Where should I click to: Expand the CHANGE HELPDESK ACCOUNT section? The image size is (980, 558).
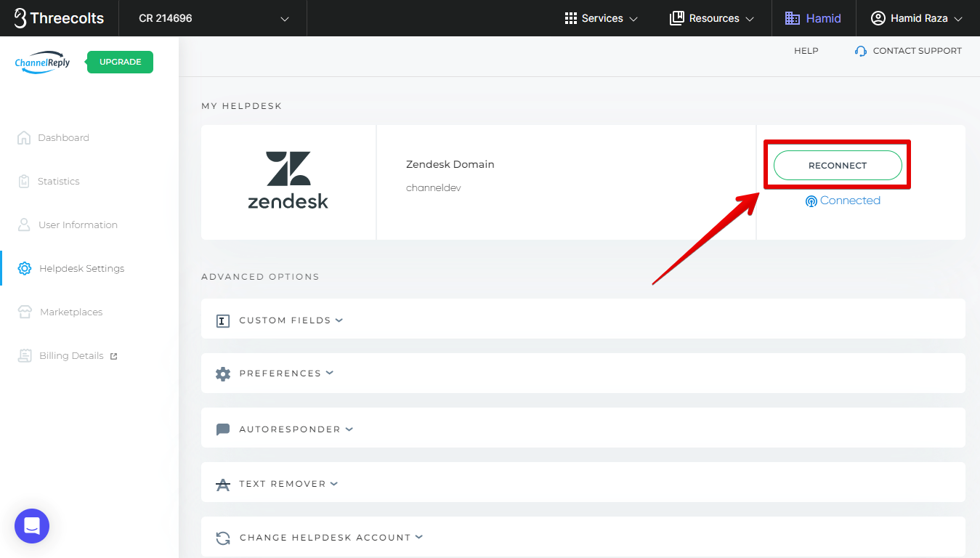coord(583,537)
